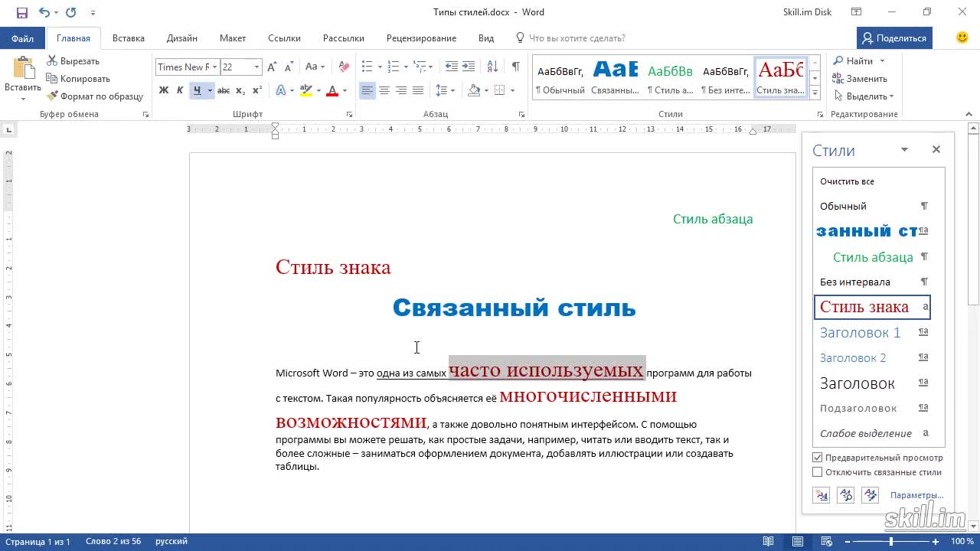Save the document with the floppy icon
Screen dimensions: 980x551
(x=21, y=12)
